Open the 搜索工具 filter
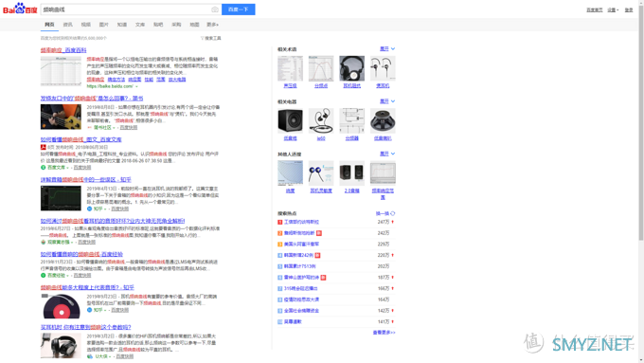 click(x=210, y=38)
